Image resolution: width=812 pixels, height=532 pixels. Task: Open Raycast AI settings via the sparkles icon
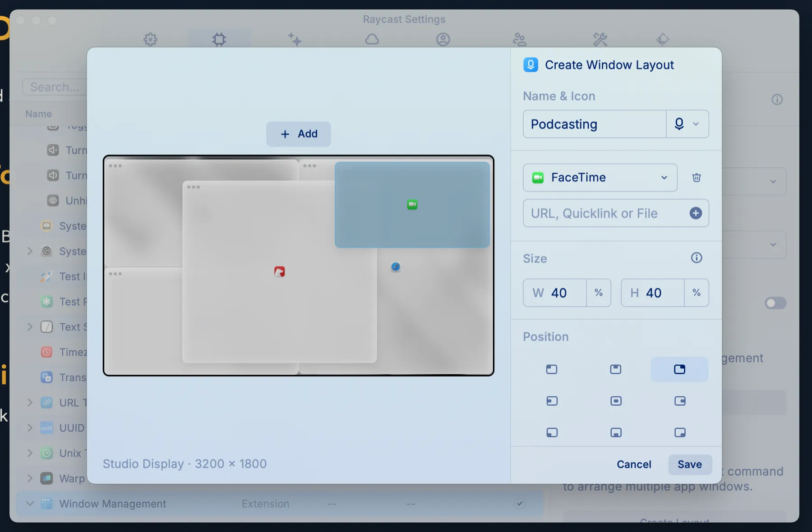point(295,39)
